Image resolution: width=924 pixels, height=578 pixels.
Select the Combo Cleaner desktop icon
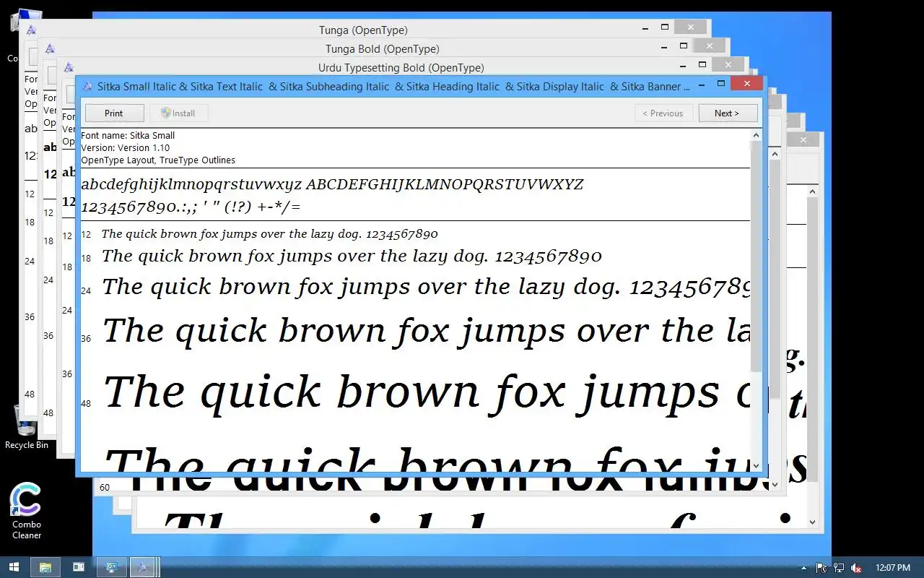tap(26, 511)
